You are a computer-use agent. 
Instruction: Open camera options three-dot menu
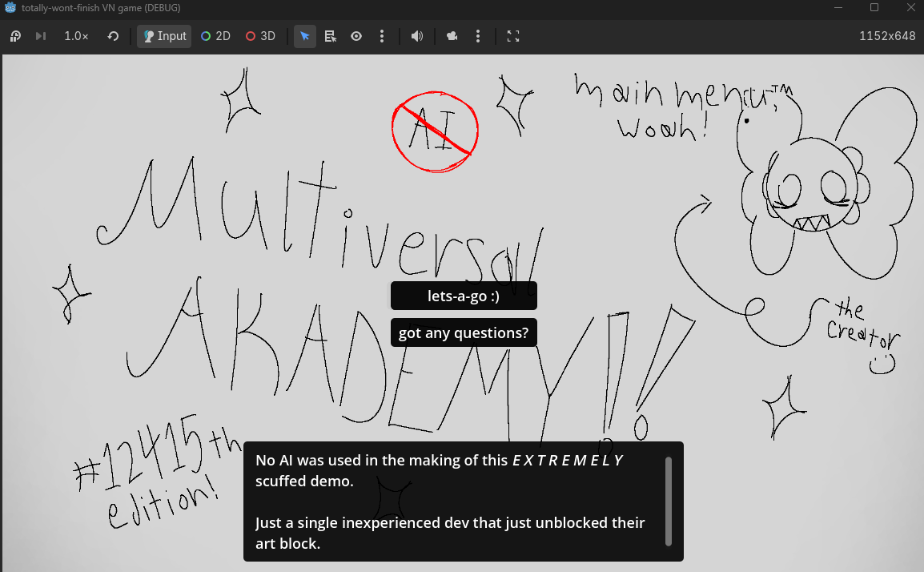(478, 36)
